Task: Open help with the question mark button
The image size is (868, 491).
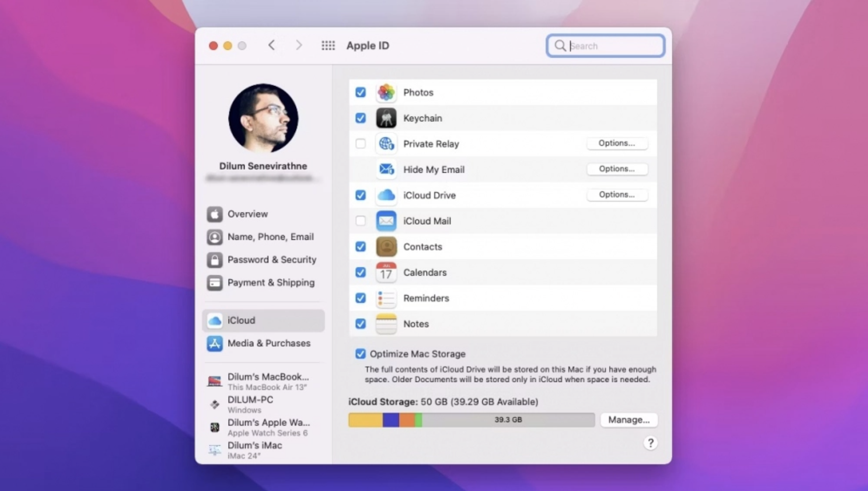Action: click(x=650, y=443)
